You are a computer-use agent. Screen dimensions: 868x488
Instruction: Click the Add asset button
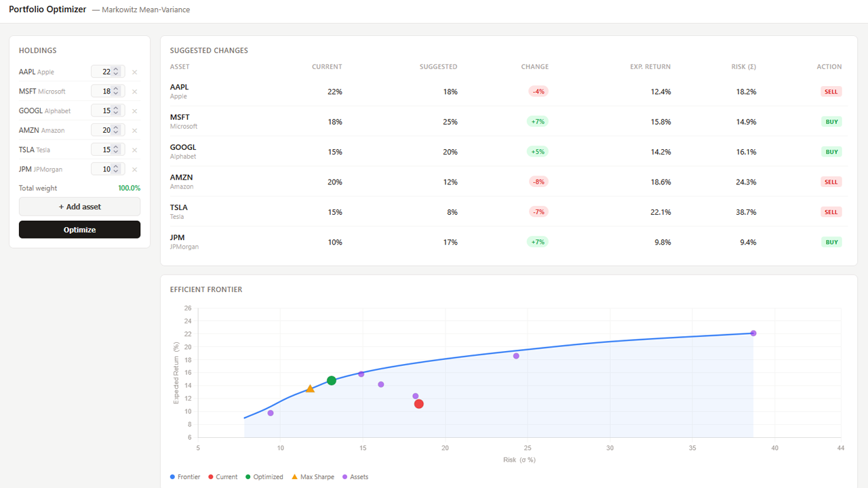pyautogui.click(x=79, y=207)
